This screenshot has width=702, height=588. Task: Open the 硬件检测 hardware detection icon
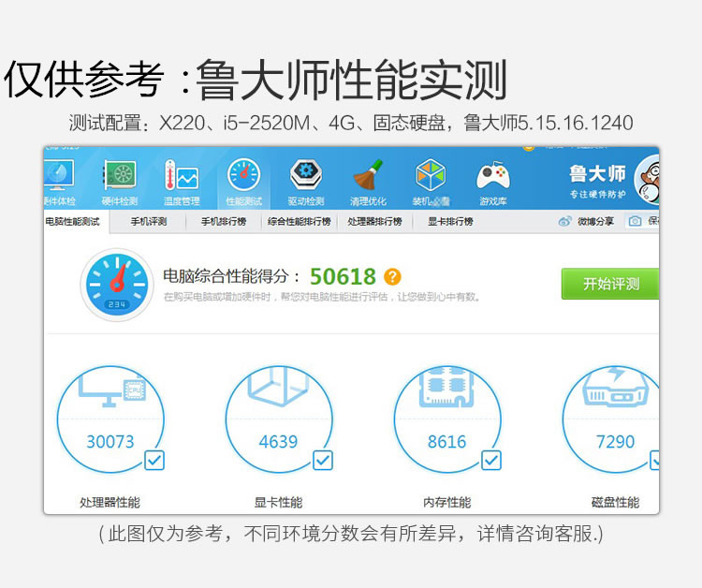(x=120, y=175)
